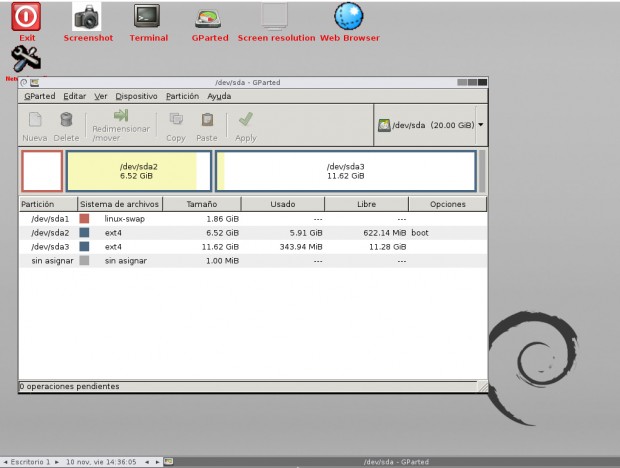Click the 1.00 MiB unallocated size
The height and width of the screenshot is (468, 620).
(222, 261)
